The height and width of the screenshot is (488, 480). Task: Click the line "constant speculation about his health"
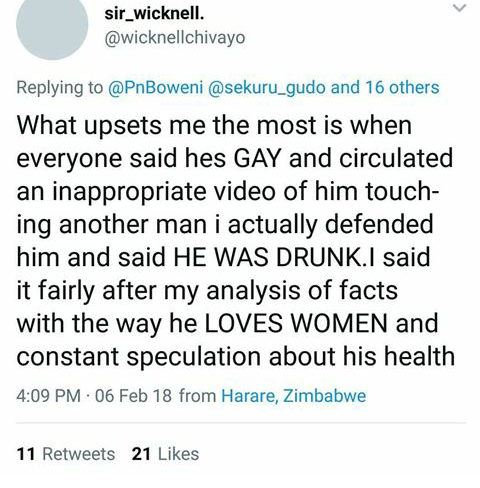[x=236, y=357]
